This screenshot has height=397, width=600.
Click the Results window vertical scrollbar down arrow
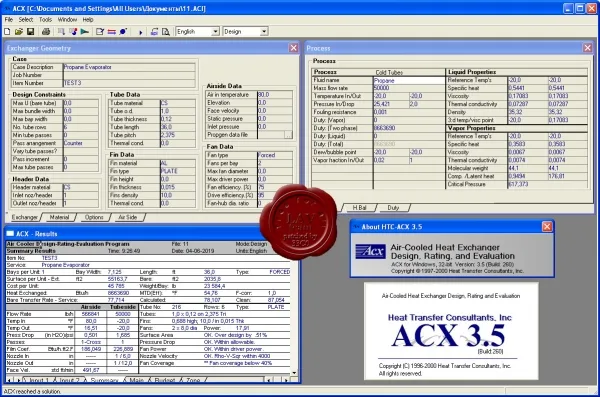pos(294,372)
